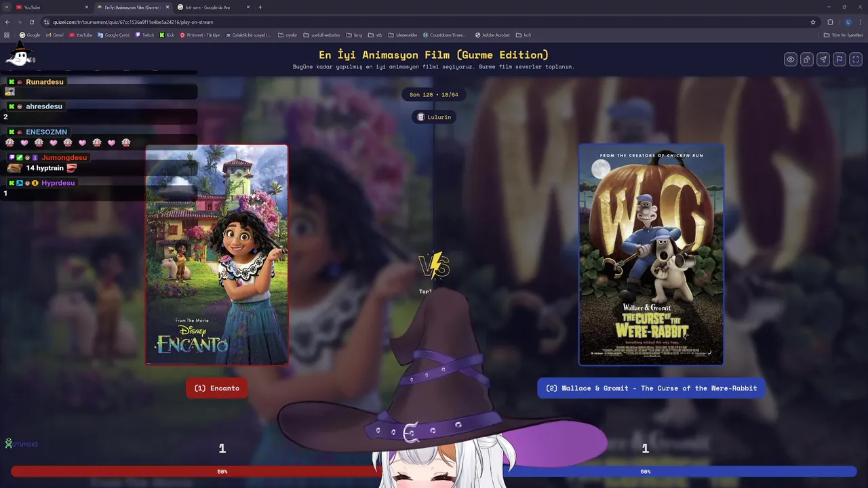
Task: Expand the Tüm Yer İşaretleri folder
Action: click(844, 35)
